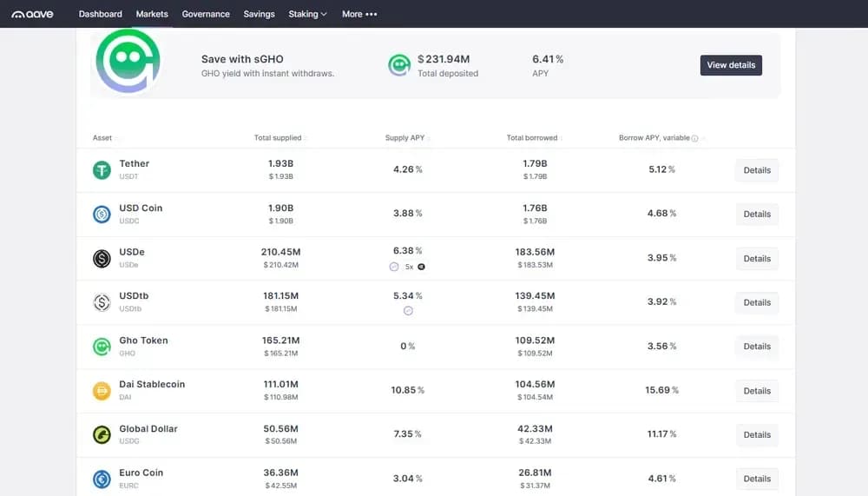The image size is (868, 496).
Task: Click the 5x badge under USDe supply APY
Action: coord(409,267)
